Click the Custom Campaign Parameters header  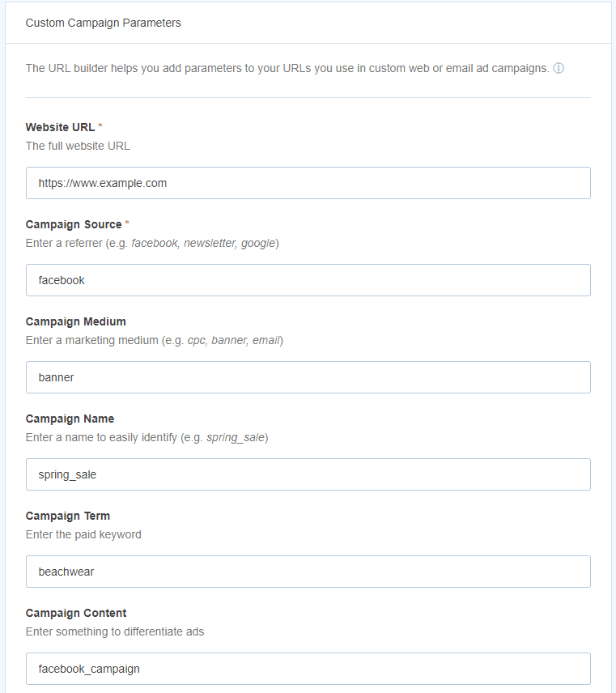(103, 23)
